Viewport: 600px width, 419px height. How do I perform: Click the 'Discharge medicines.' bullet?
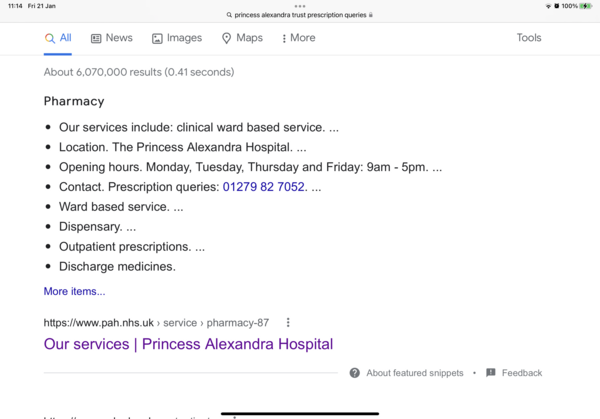click(117, 266)
